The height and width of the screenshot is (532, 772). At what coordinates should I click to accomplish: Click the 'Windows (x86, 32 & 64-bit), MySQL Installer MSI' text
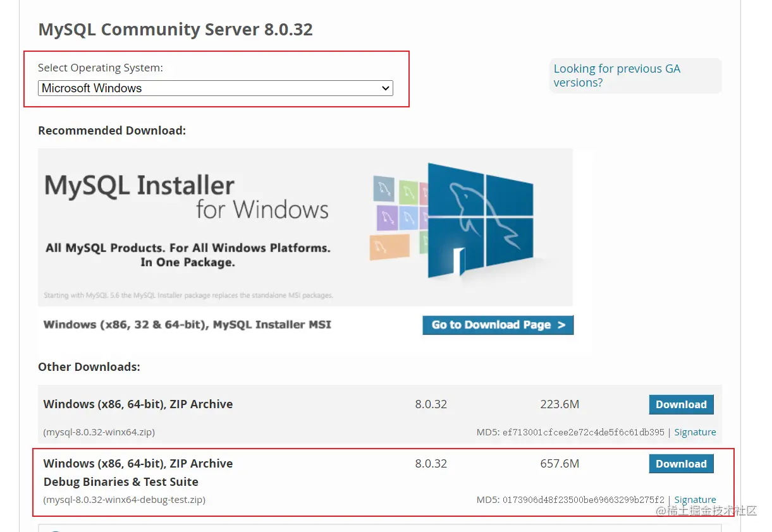[187, 325]
